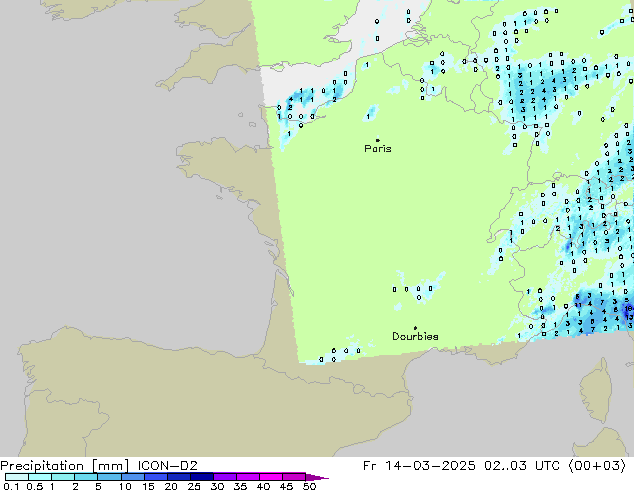Click the 'Precipitation' title text
The width and height of the screenshot is (634, 490).
42,466
